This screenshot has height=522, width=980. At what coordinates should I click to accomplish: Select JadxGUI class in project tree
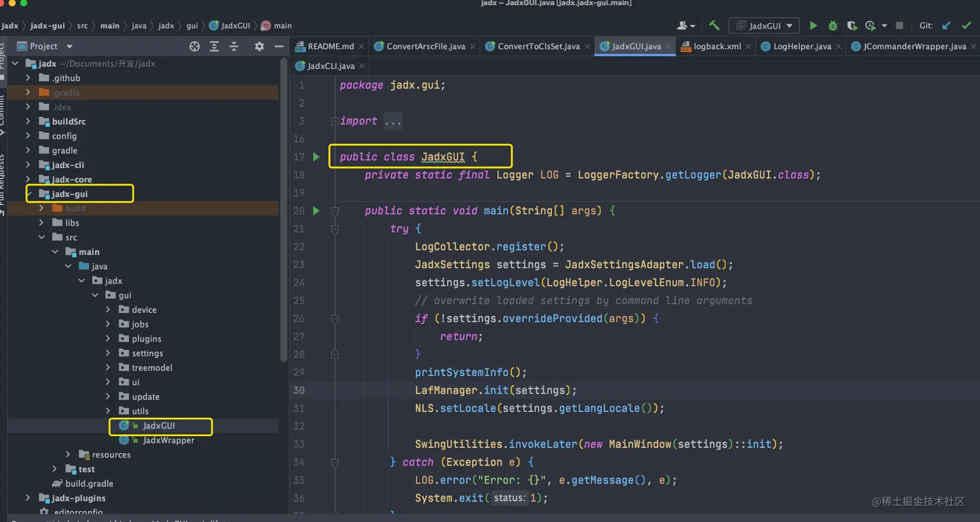pyautogui.click(x=159, y=425)
